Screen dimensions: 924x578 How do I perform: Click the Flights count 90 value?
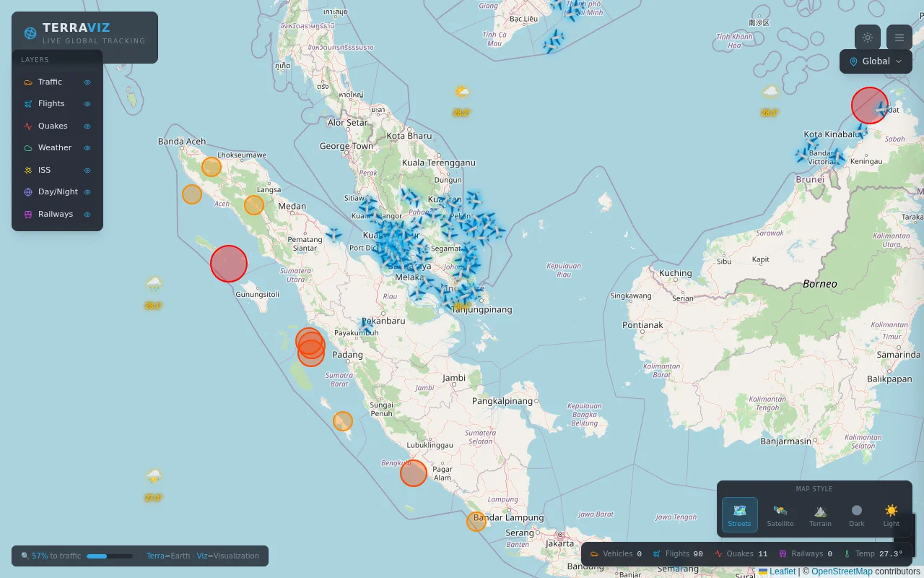pos(698,554)
